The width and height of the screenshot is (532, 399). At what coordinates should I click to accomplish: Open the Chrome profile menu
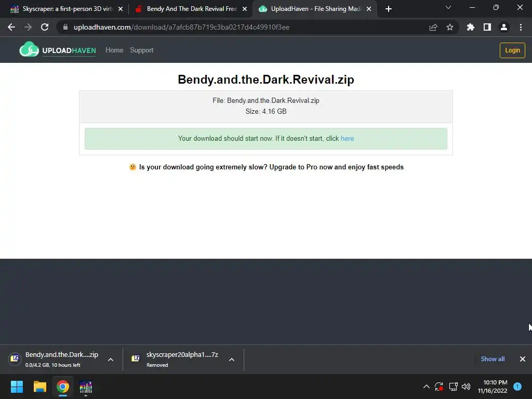(504, 27)
